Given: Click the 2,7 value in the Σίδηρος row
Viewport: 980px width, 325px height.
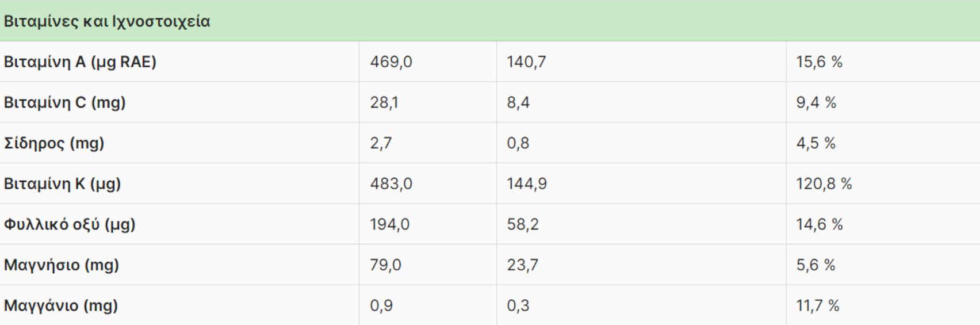Looking at the screenshot, I should [381, 143].
